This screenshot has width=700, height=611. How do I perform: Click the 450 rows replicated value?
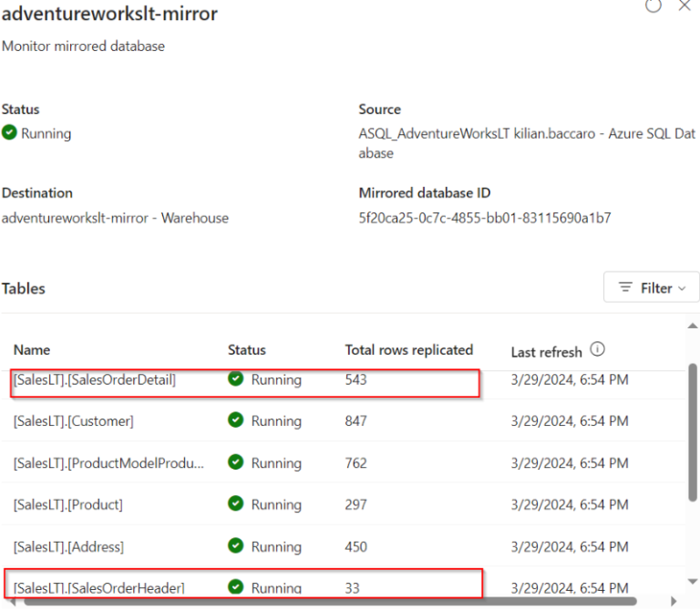[x=355, y=546]
